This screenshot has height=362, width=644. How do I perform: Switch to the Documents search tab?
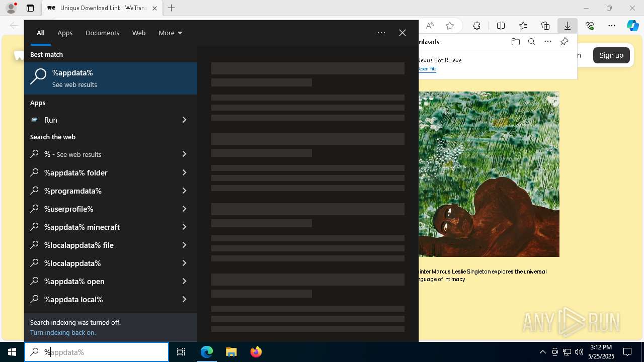click(102, 33)
